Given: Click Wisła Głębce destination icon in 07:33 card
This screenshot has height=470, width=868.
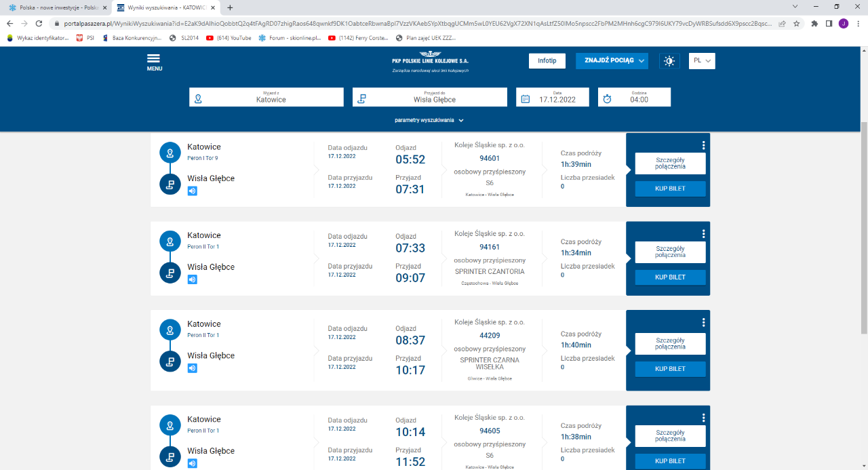Looking at the screenshot, I should (x=170, y=273).
